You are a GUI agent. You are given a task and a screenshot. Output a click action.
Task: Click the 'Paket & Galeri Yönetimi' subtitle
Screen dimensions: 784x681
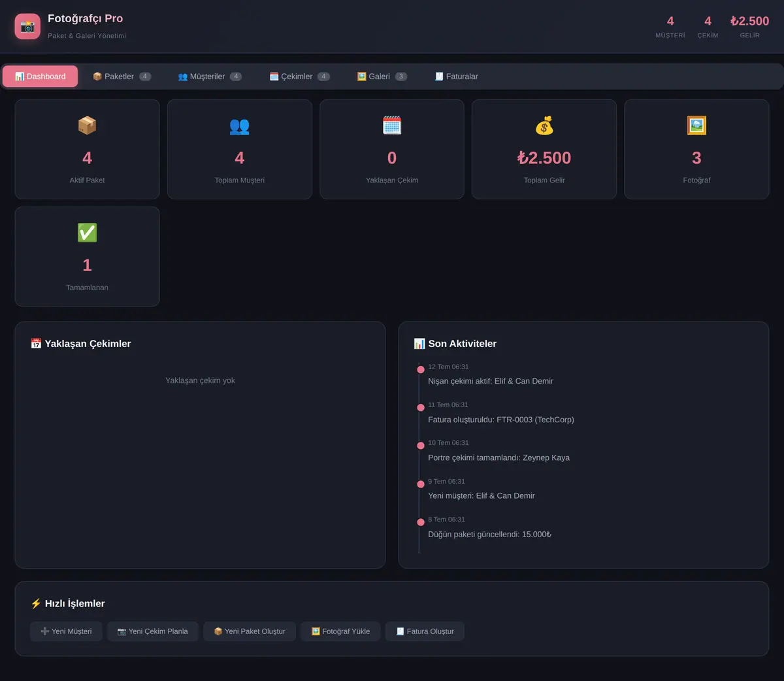click(87, 36)
